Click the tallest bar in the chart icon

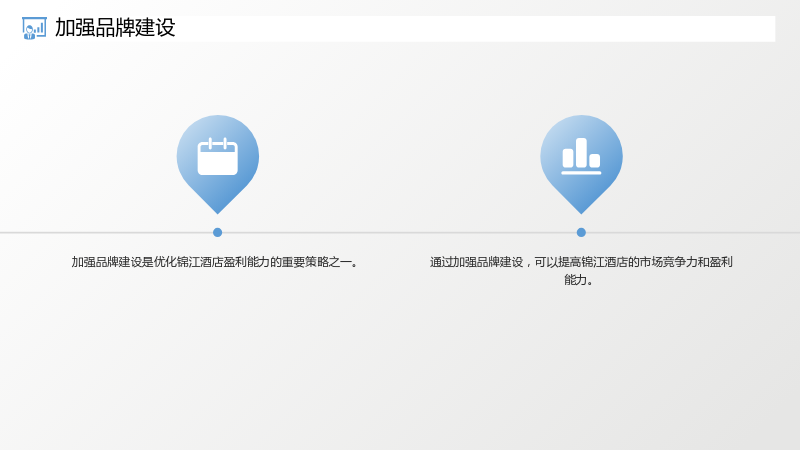(x=581, y=153)
